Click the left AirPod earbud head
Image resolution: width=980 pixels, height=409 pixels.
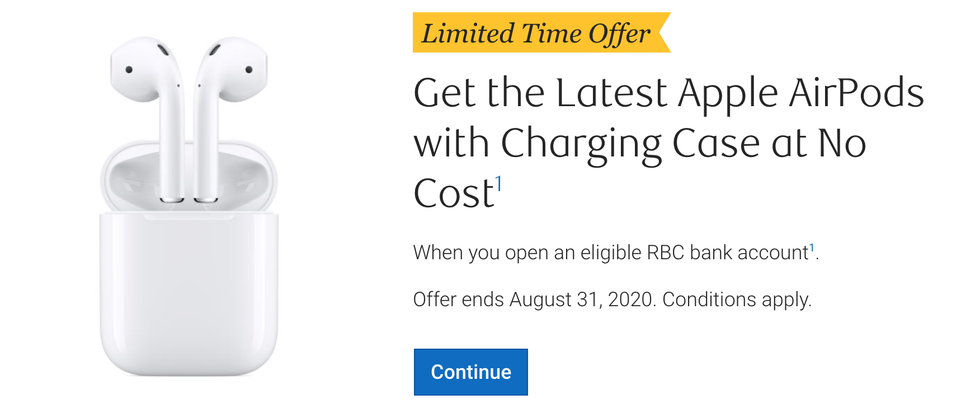pos(143,70)
